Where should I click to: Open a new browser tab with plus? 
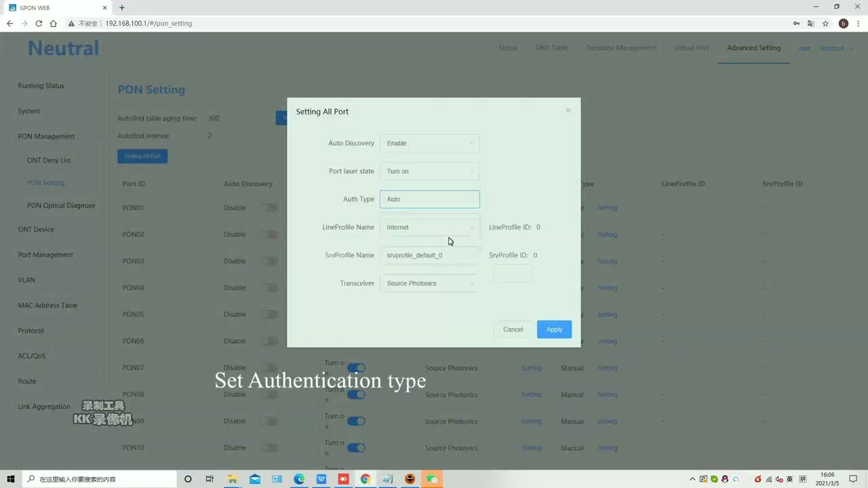point(122,7)
